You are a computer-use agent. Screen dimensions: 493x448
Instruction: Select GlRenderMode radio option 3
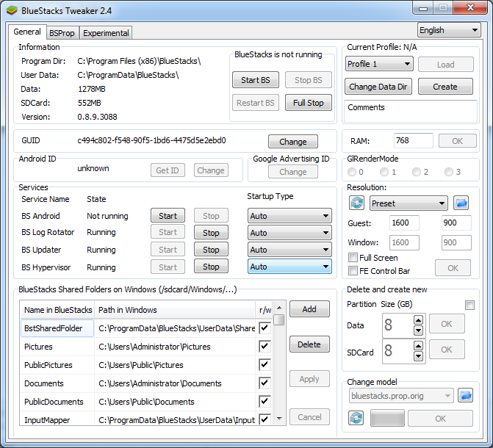pos(449,172)
